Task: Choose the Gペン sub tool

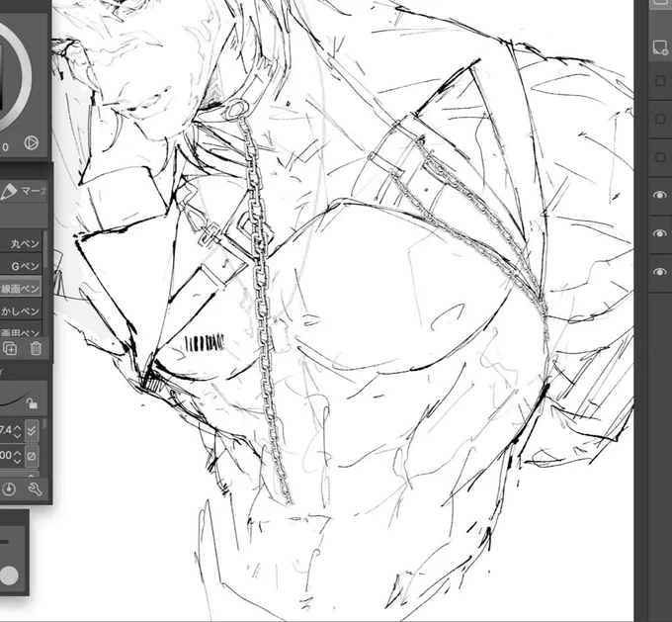Action: pos(21,266)
